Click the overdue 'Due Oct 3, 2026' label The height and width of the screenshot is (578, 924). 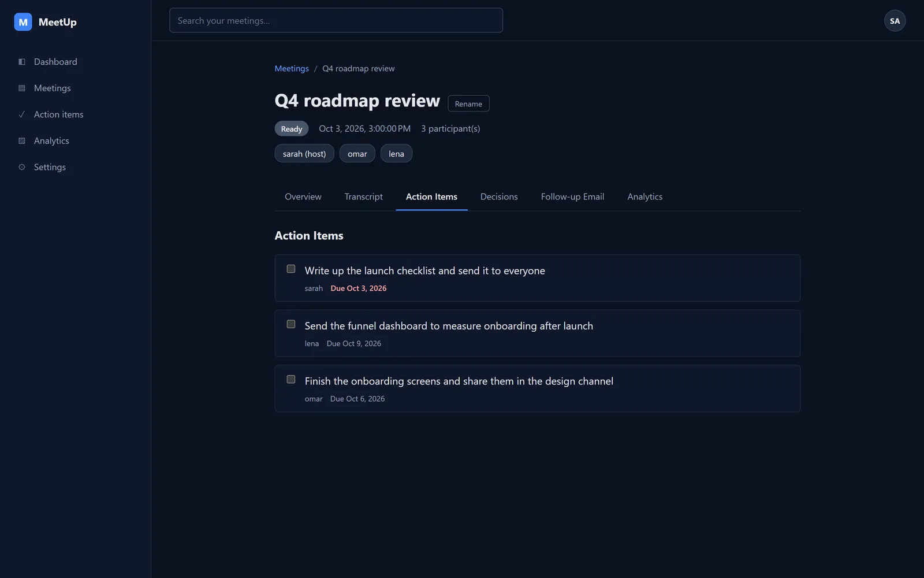[x=359, y=288]
